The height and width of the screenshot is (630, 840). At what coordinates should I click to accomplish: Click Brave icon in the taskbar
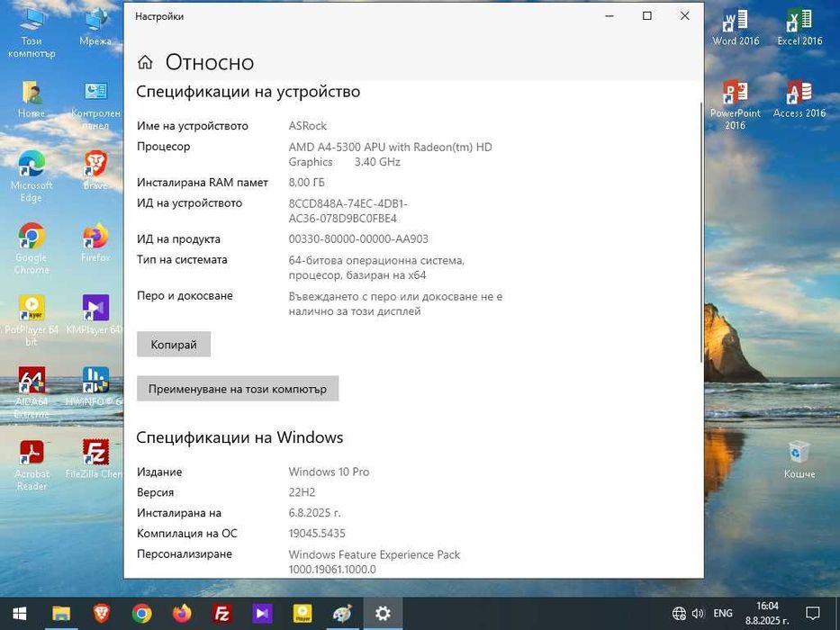[102, 614]
